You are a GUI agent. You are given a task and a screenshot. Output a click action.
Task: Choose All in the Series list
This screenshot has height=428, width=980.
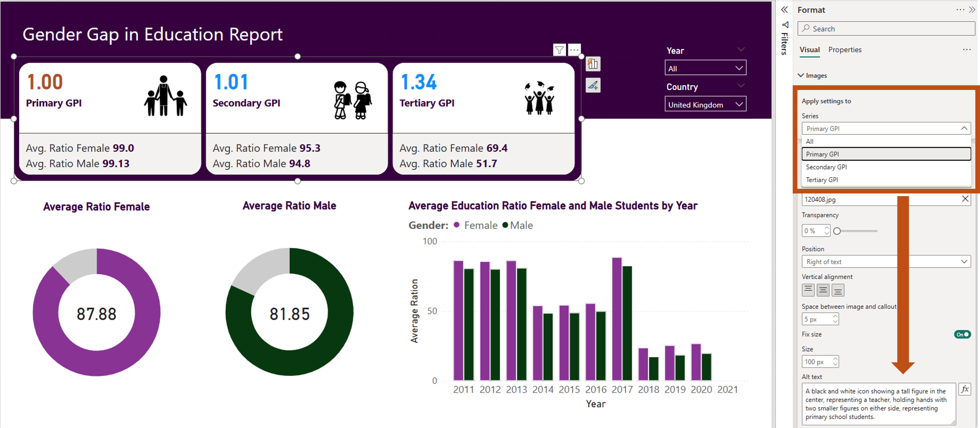click(x=886, y=141)
